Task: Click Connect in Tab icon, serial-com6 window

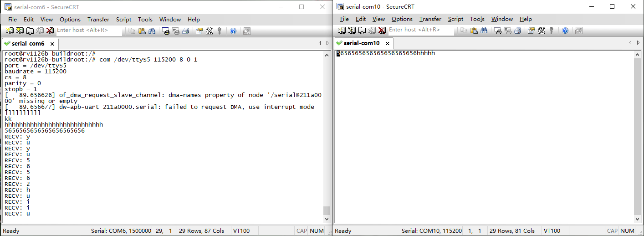Action: (30, 31)
